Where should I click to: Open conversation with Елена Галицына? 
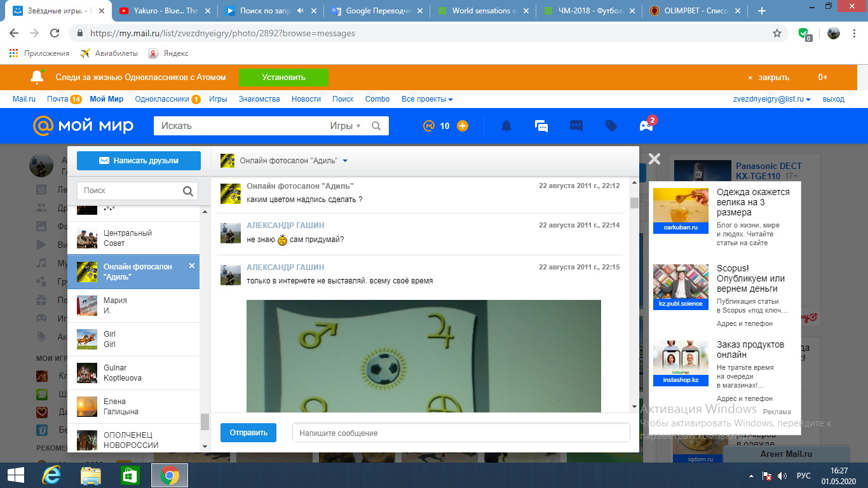133,407
